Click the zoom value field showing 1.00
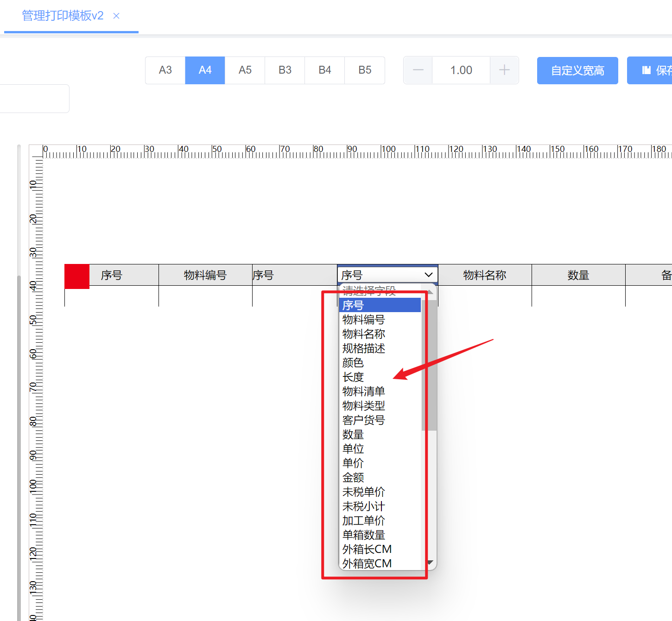 click(461, 70)
